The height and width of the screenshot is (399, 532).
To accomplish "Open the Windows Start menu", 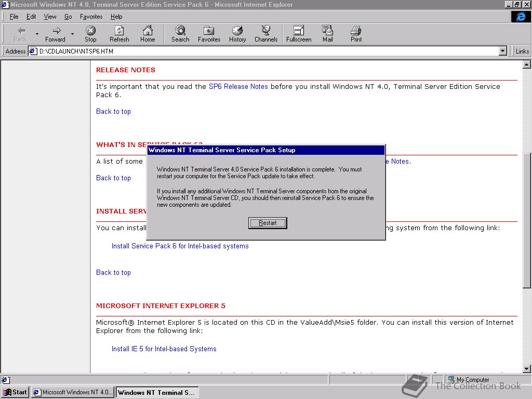I will pos(15,392).
